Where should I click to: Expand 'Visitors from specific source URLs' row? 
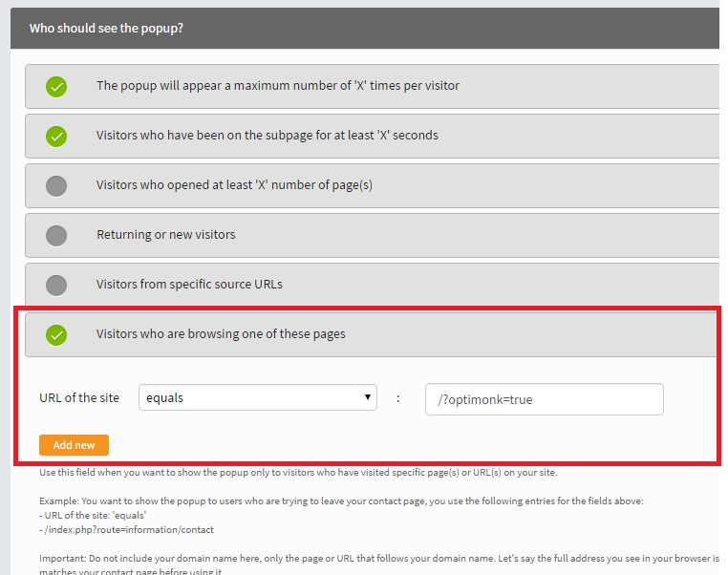click(372, 284)
